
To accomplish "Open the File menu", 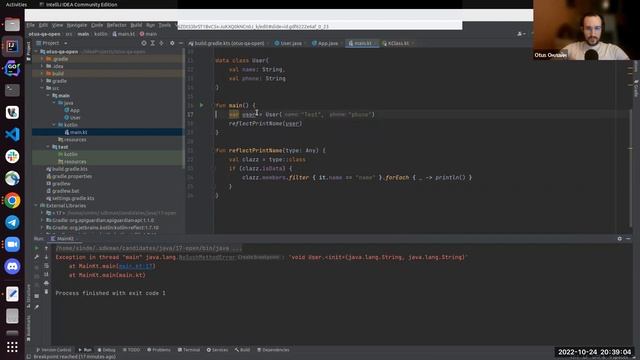I will coord(31,25).
